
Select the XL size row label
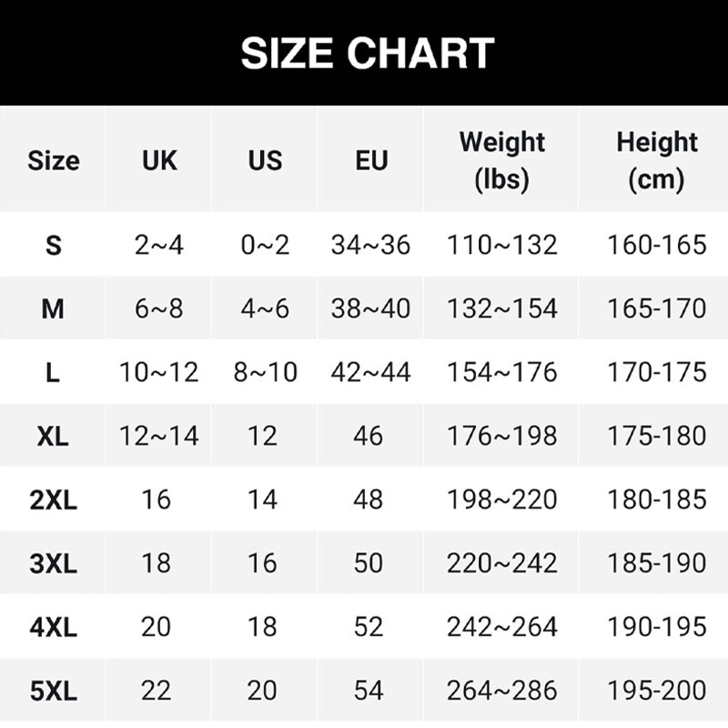(x=53, y=436)
